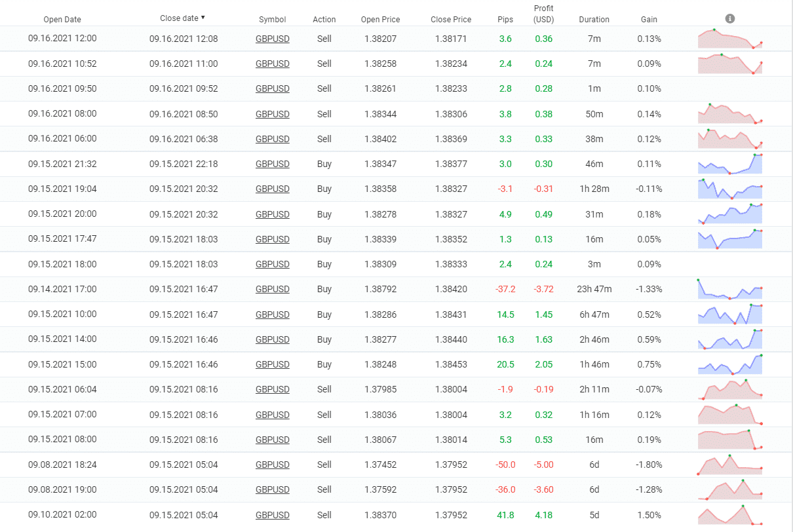Viewport: 793px width, 532px height.
Task: Sort the table by Open Date header
Action: click(62, 20)
